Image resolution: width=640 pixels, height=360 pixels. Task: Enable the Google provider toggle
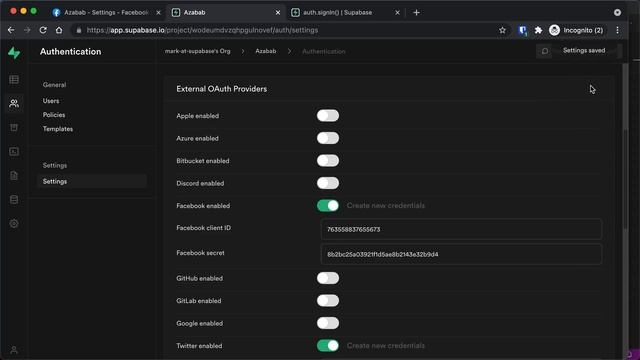[328, 323]
